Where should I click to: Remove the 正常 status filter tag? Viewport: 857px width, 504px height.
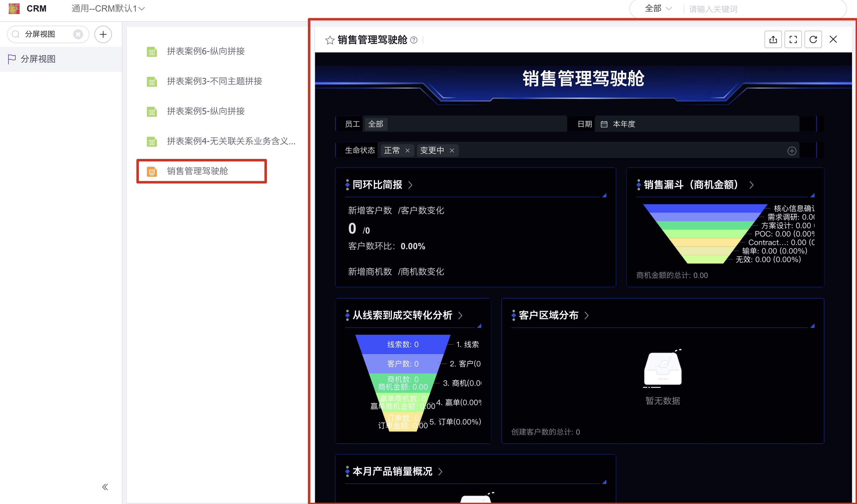(x=408, y=151)
